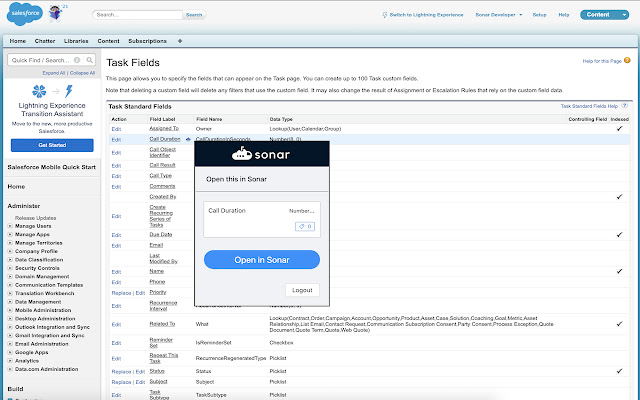Click the magnifier icon in Quick Find
This screenshot has width=640, height=400.
tap(89, 60)
